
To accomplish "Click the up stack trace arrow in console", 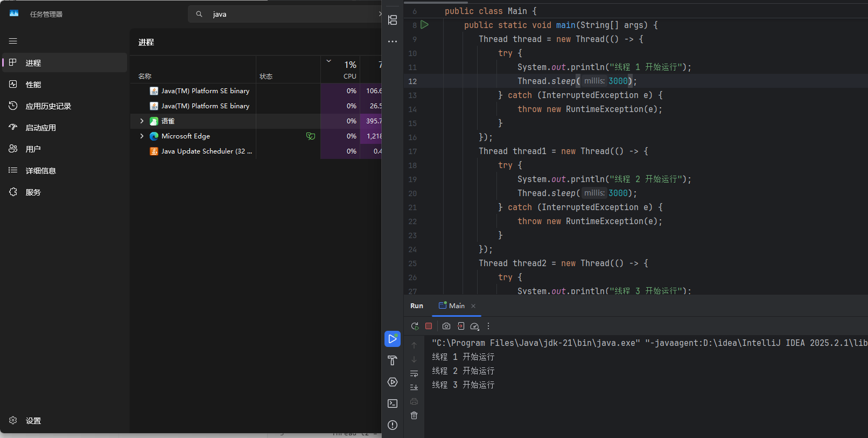I will point(414,345).
